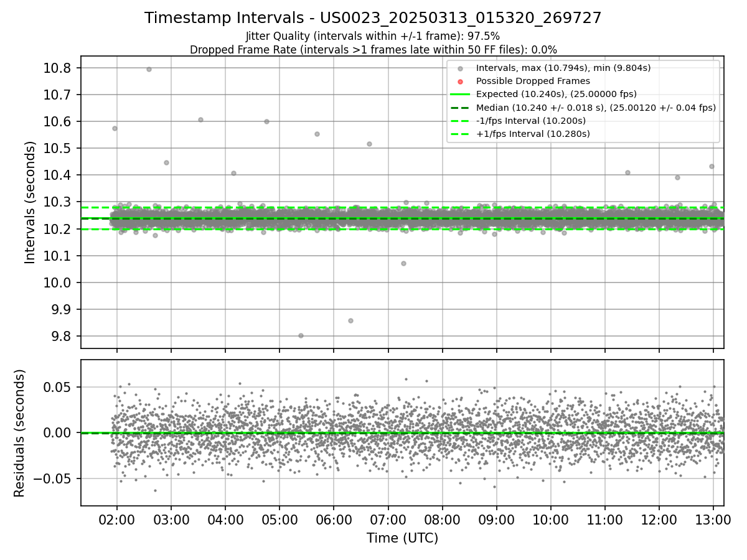Click the y-axis tick label '10.7'
Screen dimensions: 747x560
pyautogui.click(x=57, y=95)
